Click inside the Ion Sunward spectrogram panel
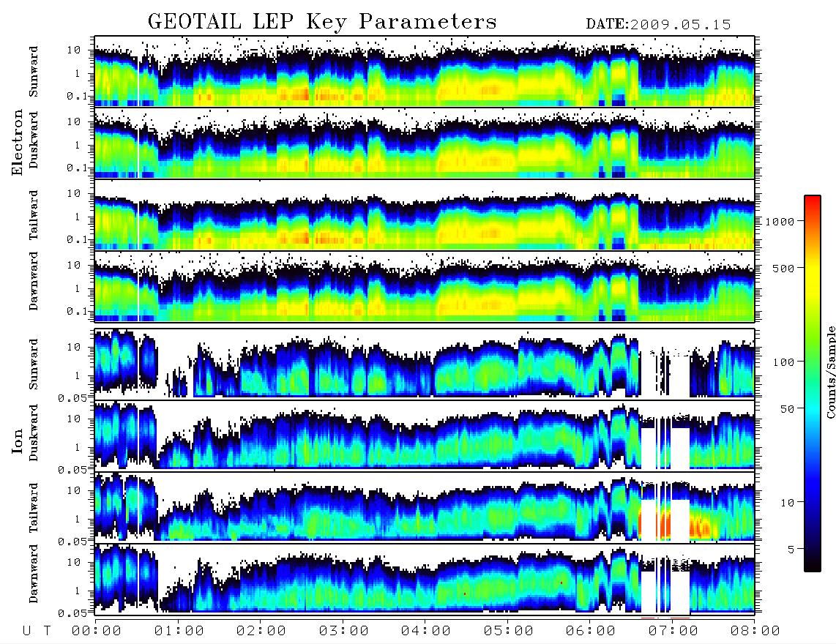Screen dimensions: 836x644 click(425, 363)
